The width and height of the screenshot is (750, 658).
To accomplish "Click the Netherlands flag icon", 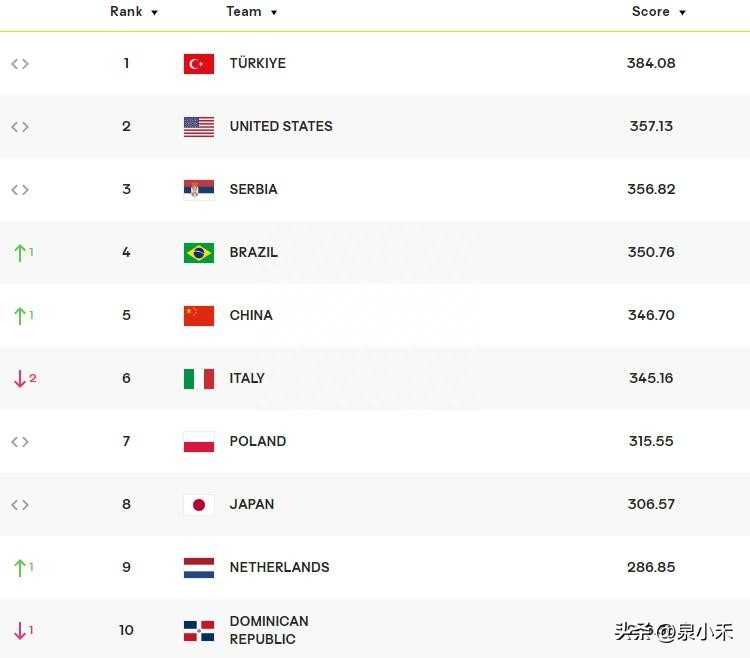I will click(x=199, y=568).
